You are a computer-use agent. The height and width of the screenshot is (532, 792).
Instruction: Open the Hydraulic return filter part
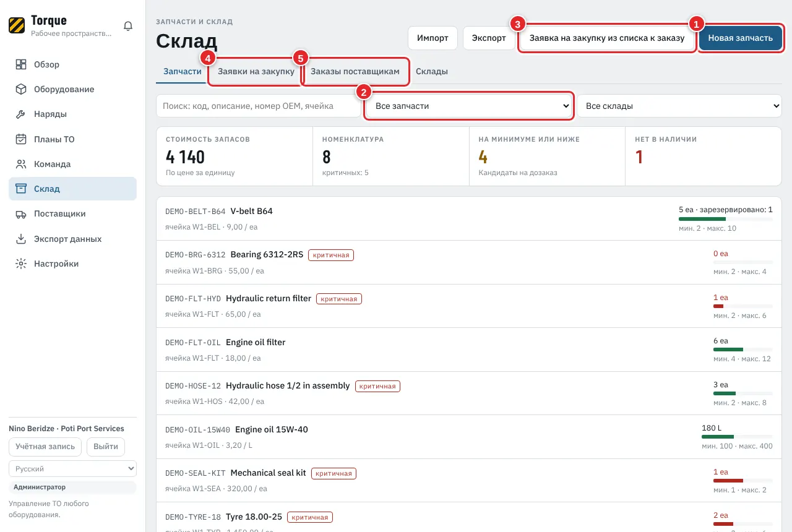(x=469, y=306)
